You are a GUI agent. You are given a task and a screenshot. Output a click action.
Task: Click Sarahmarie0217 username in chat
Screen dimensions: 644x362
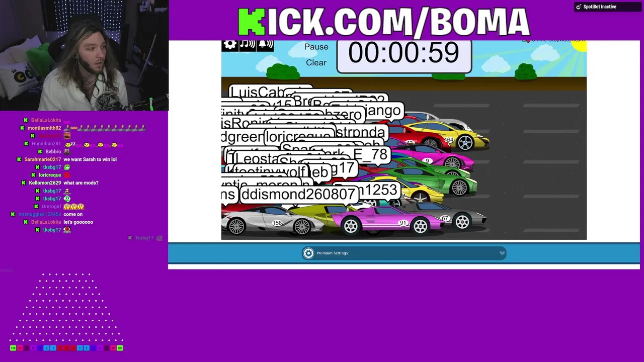pyautogui.click(x=43, y=159)
